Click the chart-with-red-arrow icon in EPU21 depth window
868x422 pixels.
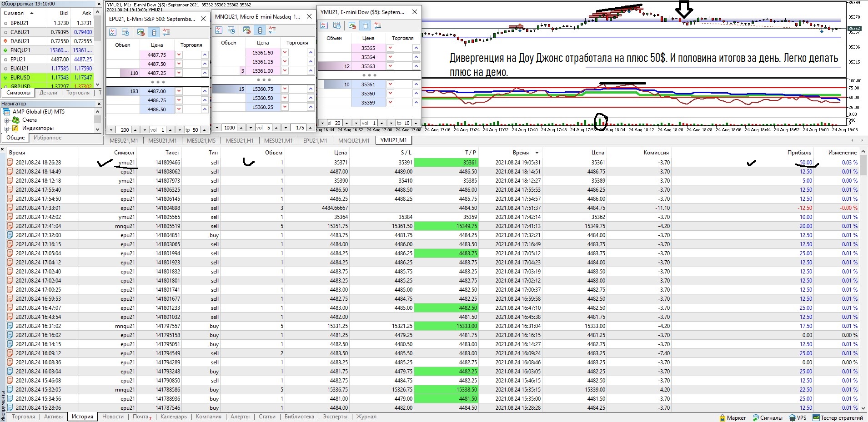pyautogui.click(x=141, y=32)
